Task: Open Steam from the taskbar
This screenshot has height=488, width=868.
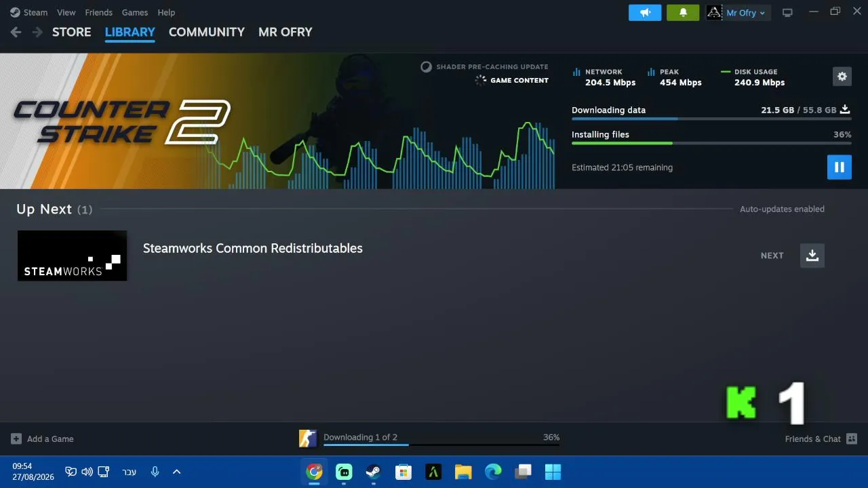Action: tap(374, 472)
